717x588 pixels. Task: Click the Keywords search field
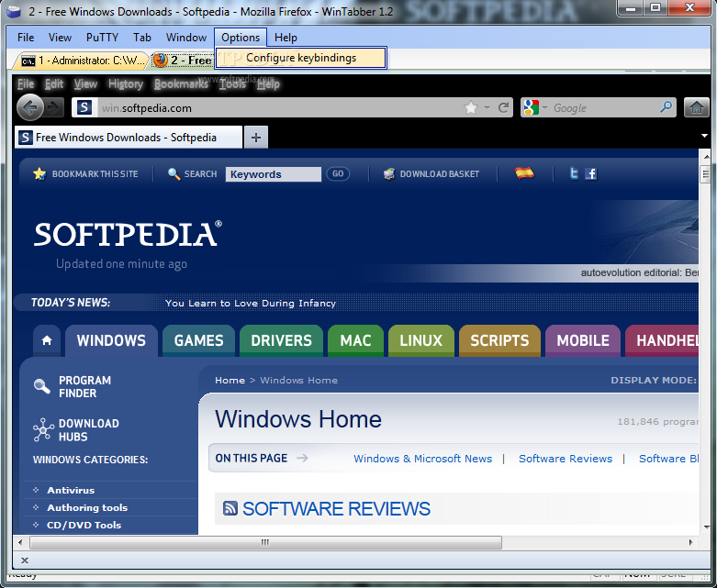point(273,174)
